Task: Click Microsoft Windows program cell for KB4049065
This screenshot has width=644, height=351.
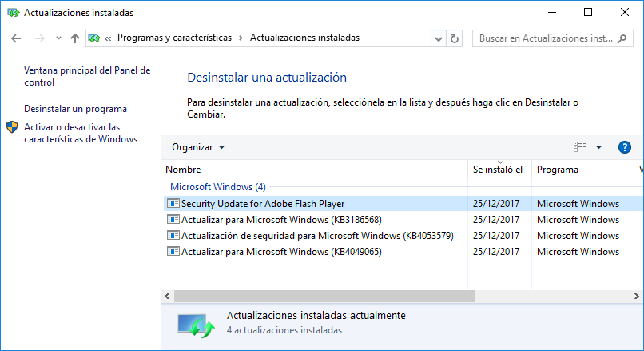Action: [578, 252]
